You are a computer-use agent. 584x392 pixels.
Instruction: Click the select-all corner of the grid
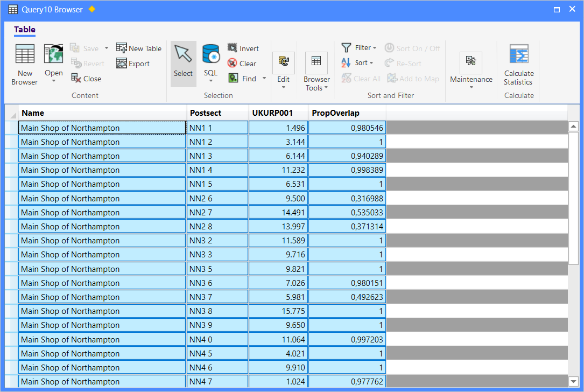[11, 113]
